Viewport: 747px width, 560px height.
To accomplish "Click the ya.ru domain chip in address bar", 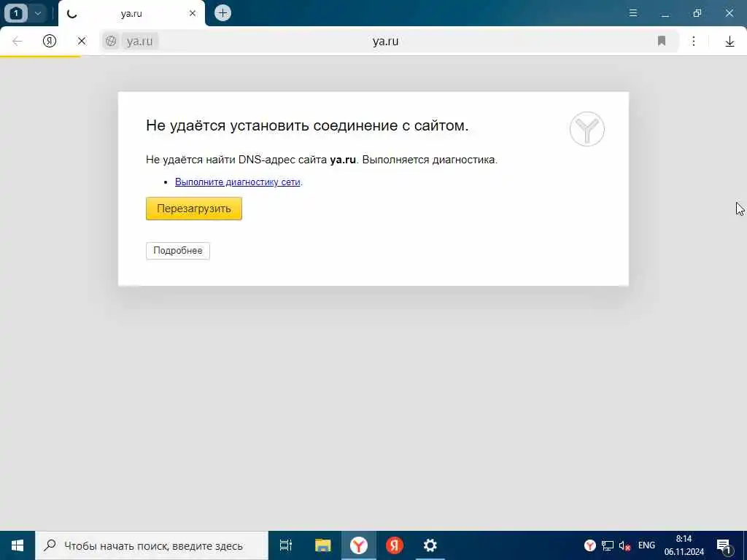I will click(x=139, y=42).
